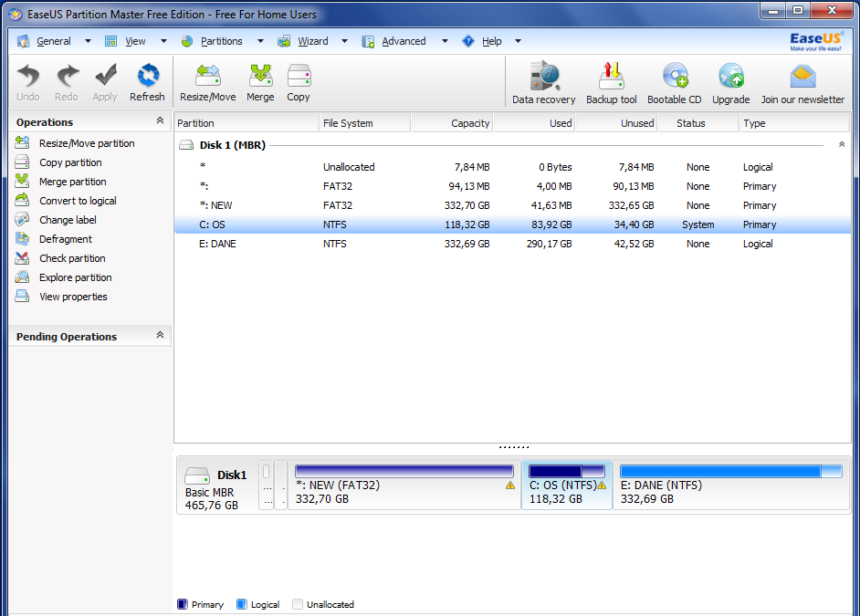The image size is (860, 616).
Task: Collapse the Disk 1 (MBR) group
Action: (842, 145)
